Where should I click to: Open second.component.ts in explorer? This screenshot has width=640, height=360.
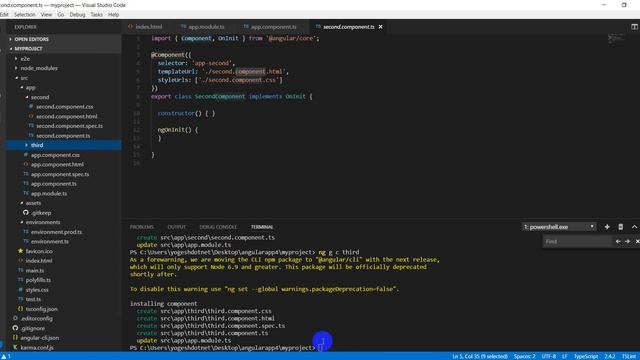(x=63, y=136)
